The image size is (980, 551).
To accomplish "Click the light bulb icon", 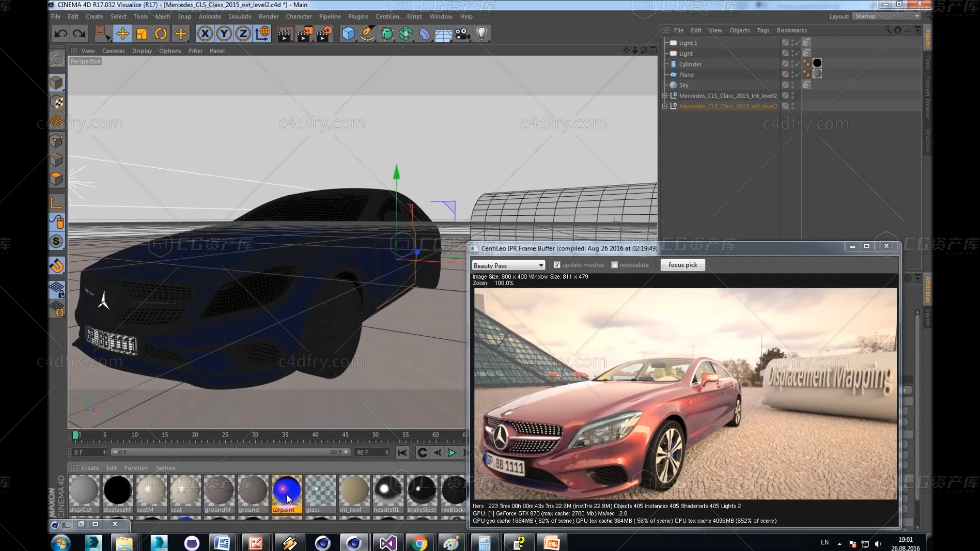I will coord(482,34).
